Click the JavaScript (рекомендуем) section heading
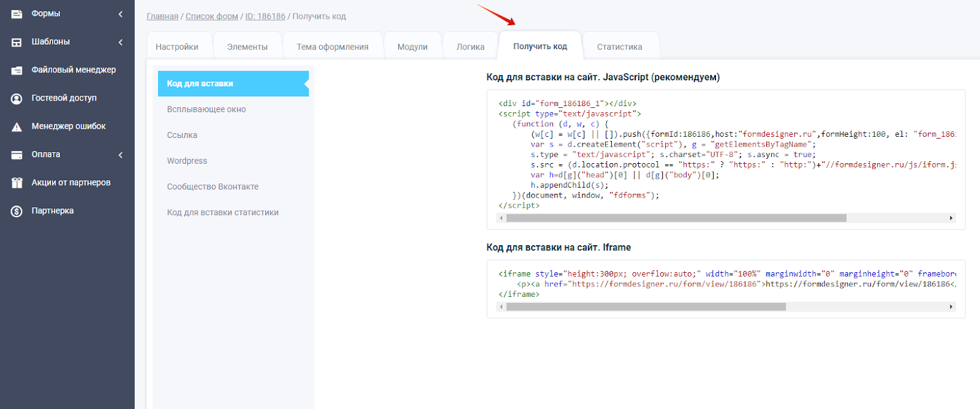Viewport: 980px width, 409px height. [x=603, y=77]
